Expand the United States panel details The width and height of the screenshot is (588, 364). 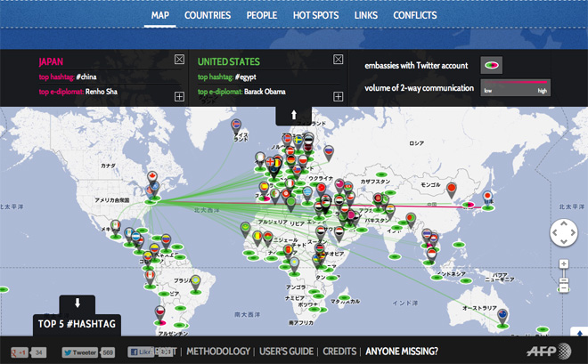click(x=339, y=95)
